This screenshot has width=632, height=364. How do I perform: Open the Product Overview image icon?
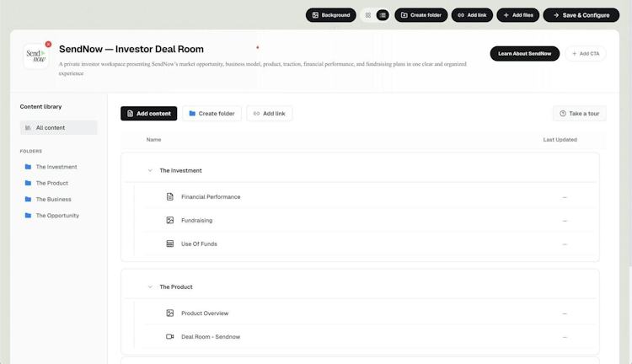point(170,313)
